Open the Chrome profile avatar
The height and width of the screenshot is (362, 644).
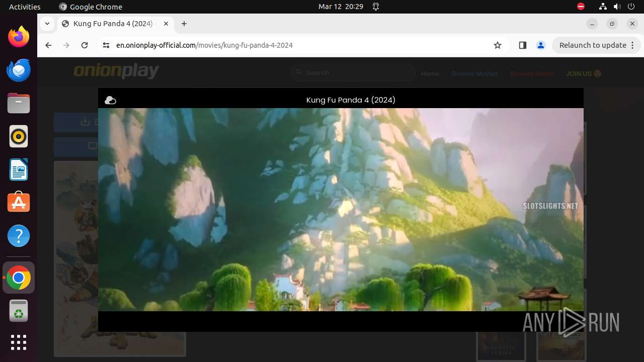[541, 45]
